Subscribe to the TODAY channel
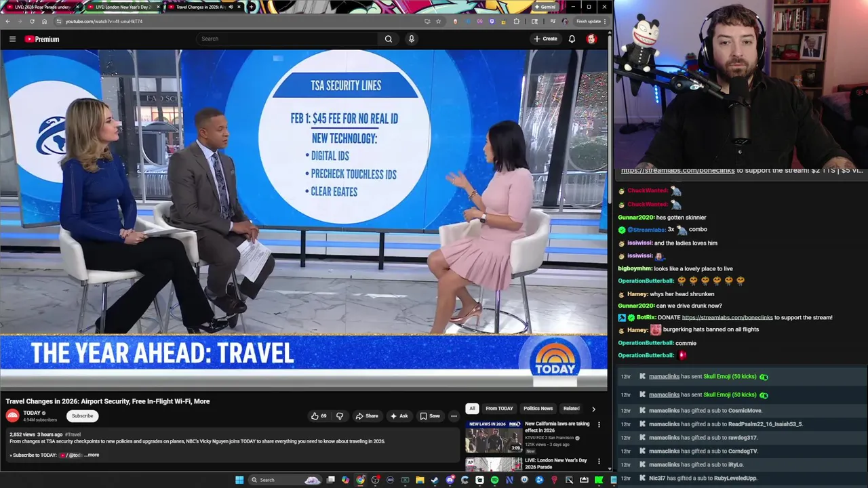Viewport: 868px width, 488px height. coord(82,415)
